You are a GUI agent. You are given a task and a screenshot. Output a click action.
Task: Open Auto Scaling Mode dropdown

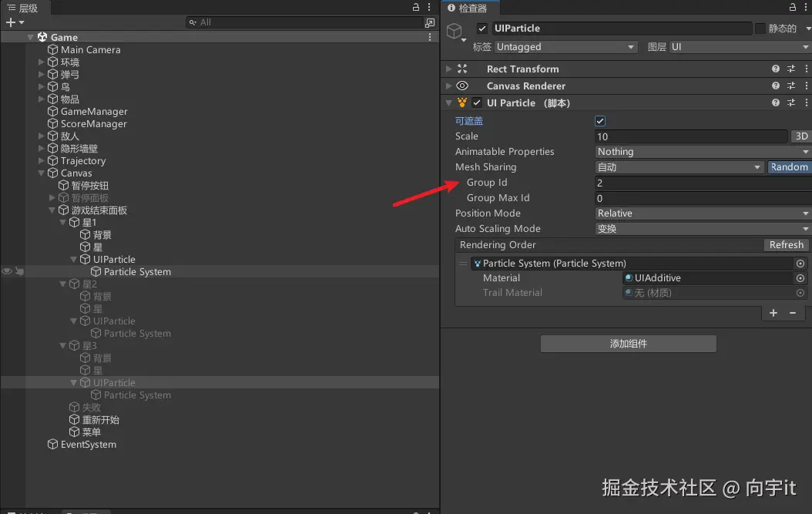point(703,229)
